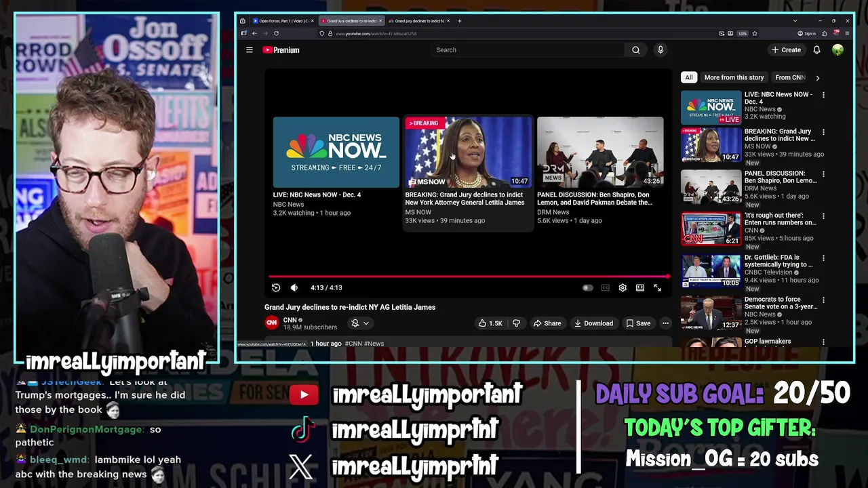Click browser Sign in button

coord(807,33)
